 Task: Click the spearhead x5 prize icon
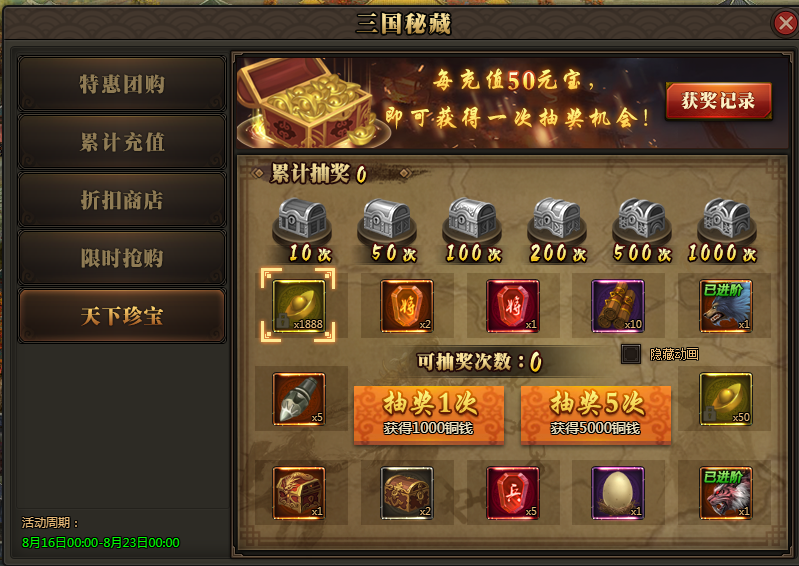(x=299, y=399)
